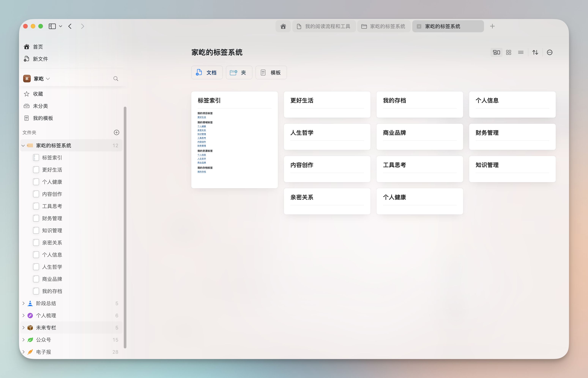Open the sort order arrows icon
Viewport: 588px width, 378px height.
coord(535,52)
